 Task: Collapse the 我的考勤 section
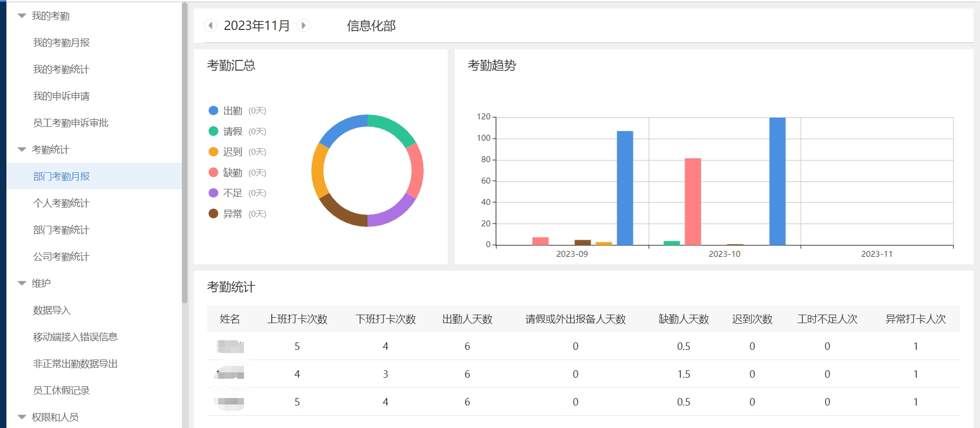pyautogui.click(x=22, y=16)
